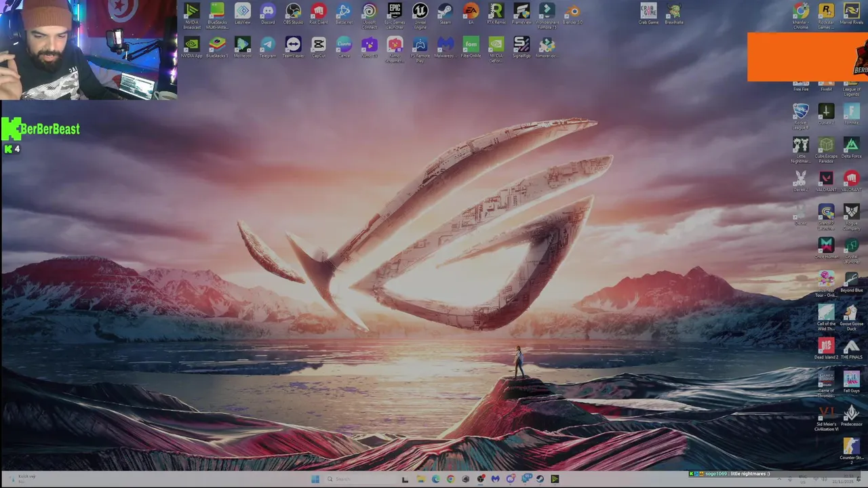Open the Crystal Launcher shortcut
This screenshot has width=868, height=488.
(x=852, y=249)
